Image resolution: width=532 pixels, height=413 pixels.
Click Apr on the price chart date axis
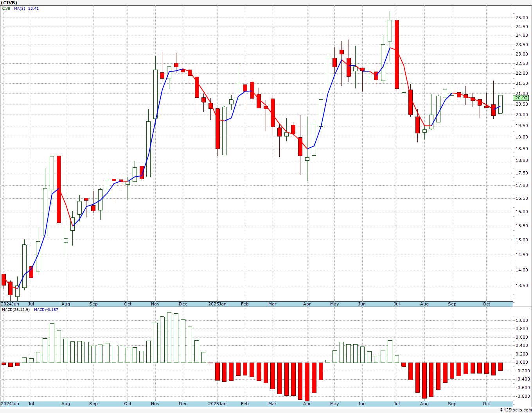(307, 304)
